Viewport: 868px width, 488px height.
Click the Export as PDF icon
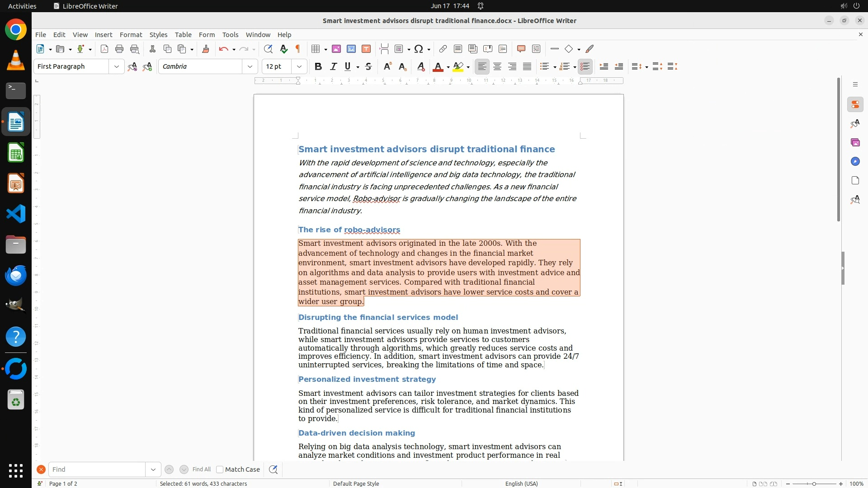104,49
